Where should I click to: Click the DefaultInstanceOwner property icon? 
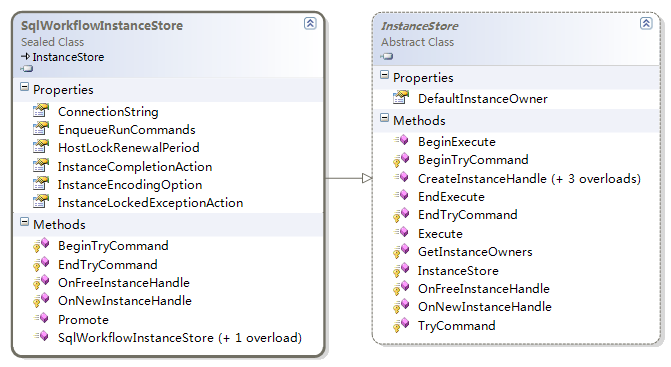401,98
